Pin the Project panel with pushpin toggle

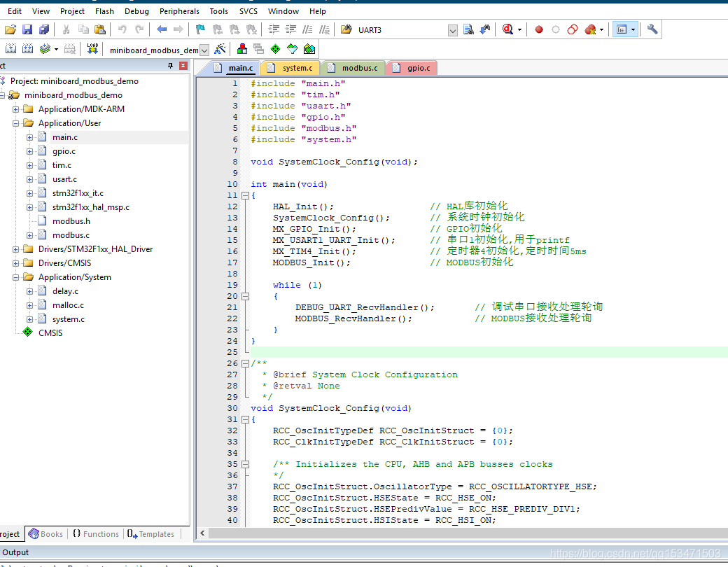point(170,66)
